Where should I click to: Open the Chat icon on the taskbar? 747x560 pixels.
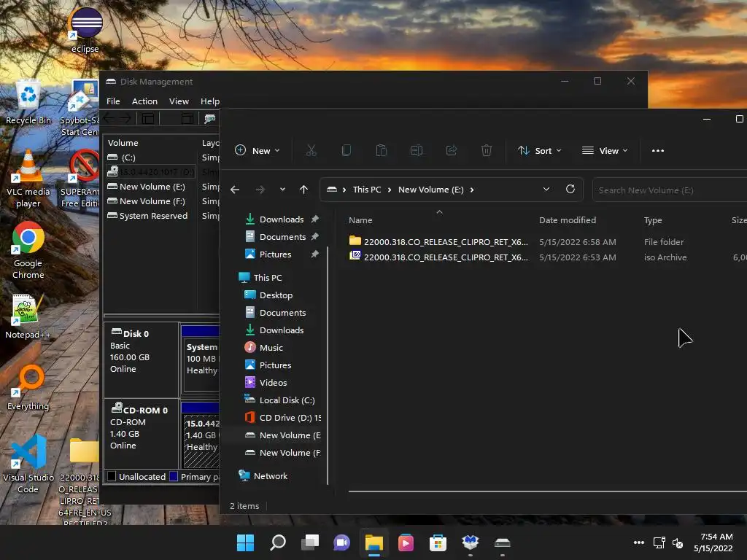pos(341,542)
